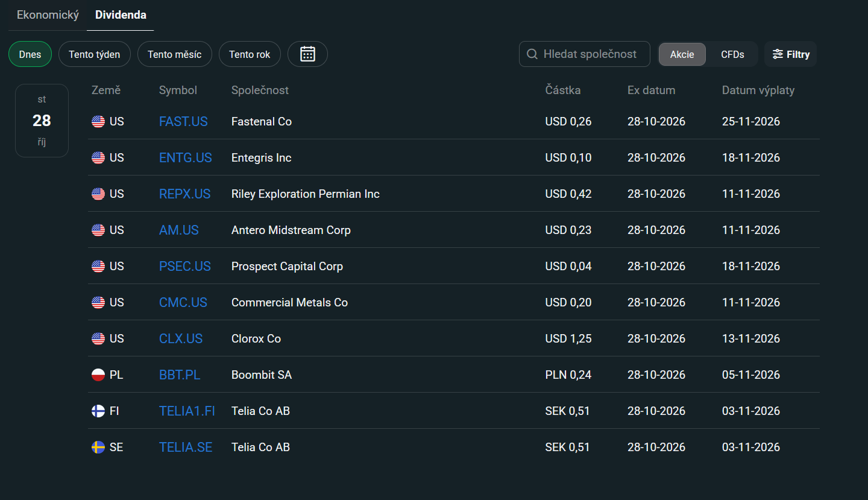Click the Částka column header
868x500 pixels.
point(563,90)
